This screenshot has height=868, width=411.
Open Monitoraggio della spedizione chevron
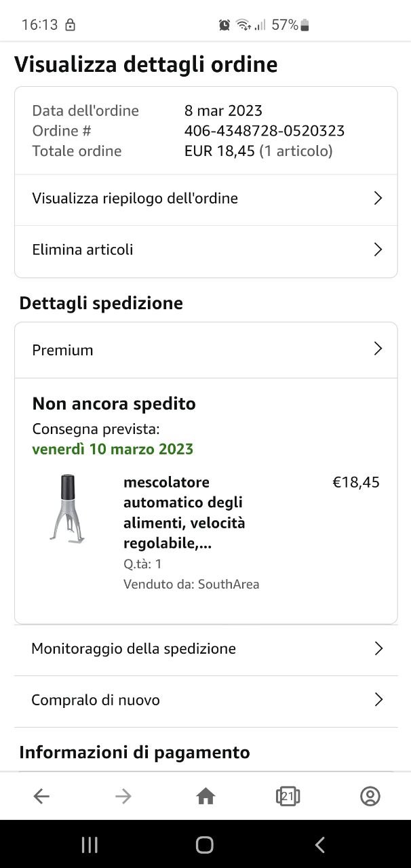[x=378, y=648]
